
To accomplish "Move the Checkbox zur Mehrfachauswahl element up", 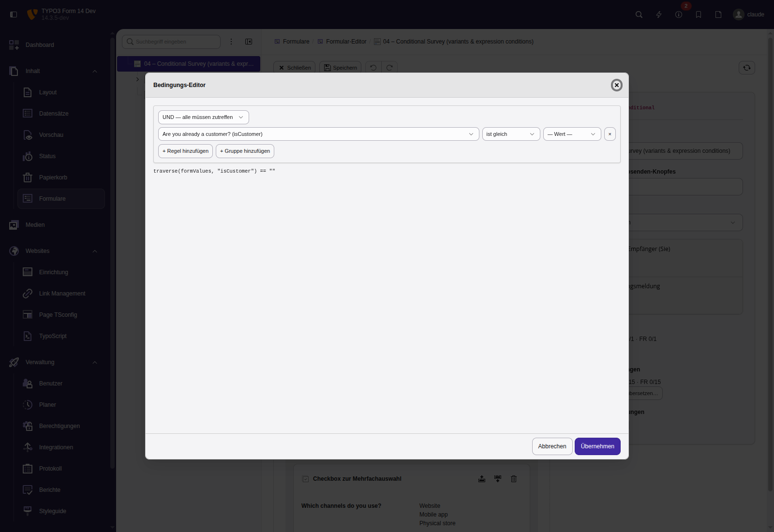I will [482, 479].
